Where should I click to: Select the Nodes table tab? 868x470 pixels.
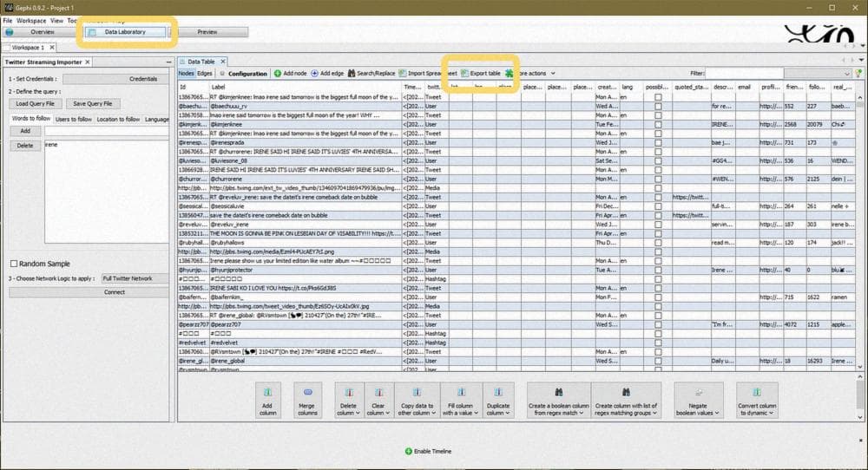click(x=187, y=73)
